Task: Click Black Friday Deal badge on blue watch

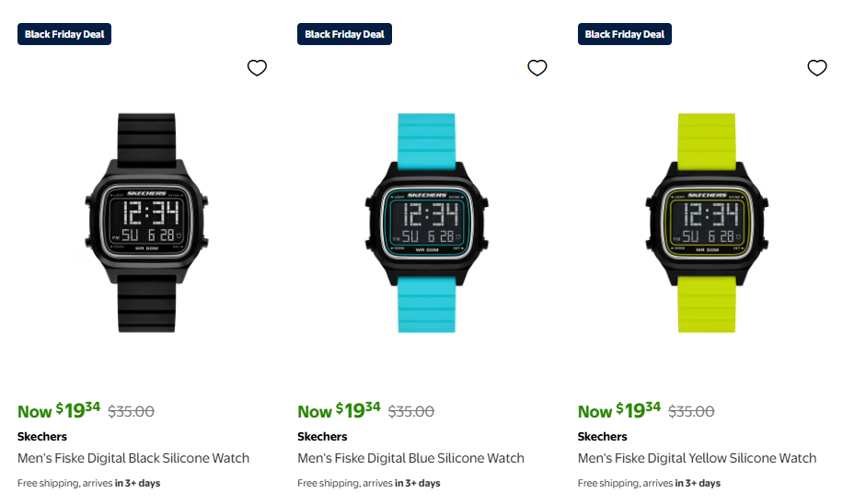Action: click(344, 34)
